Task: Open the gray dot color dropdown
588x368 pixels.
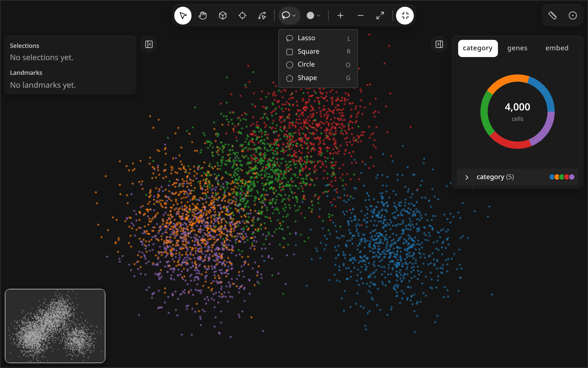Action: pyautogui.click(x=314, y=16)
